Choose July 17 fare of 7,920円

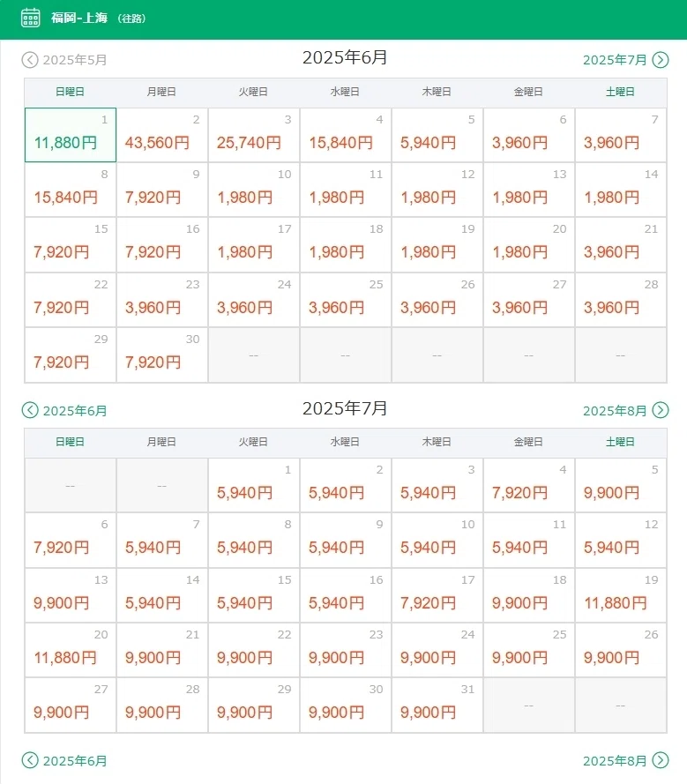[437, 595]
